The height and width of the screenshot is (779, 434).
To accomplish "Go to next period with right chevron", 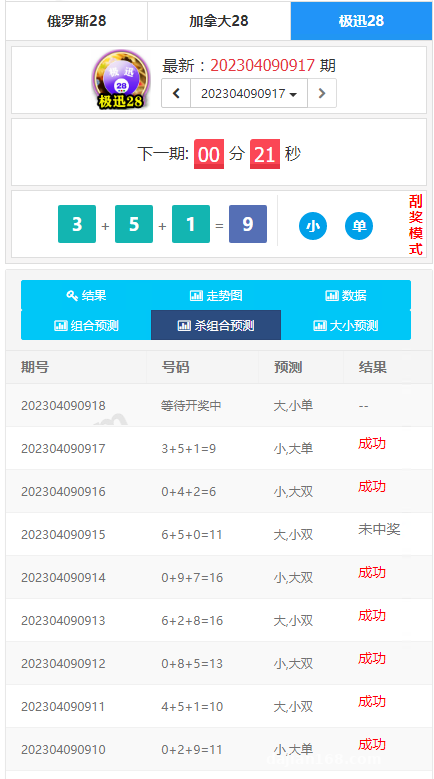I will tap(322, 93).
